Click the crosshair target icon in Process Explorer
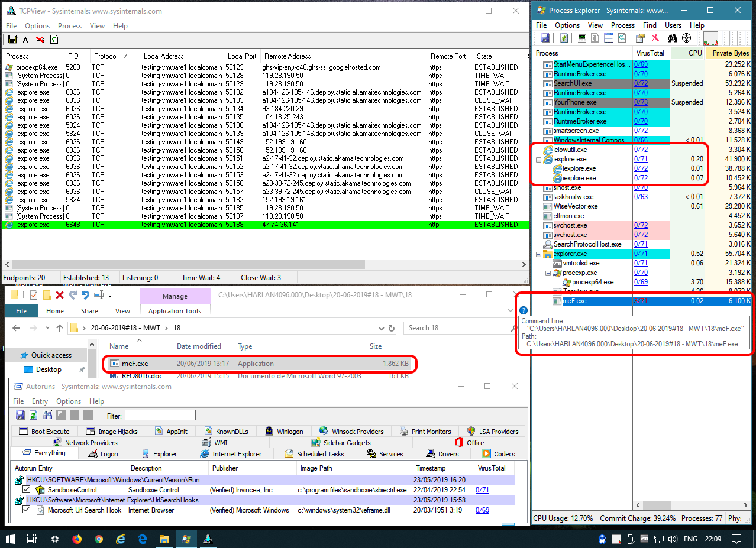The height and width of the screenshot is (548, 756). click(x=687, y=38)
